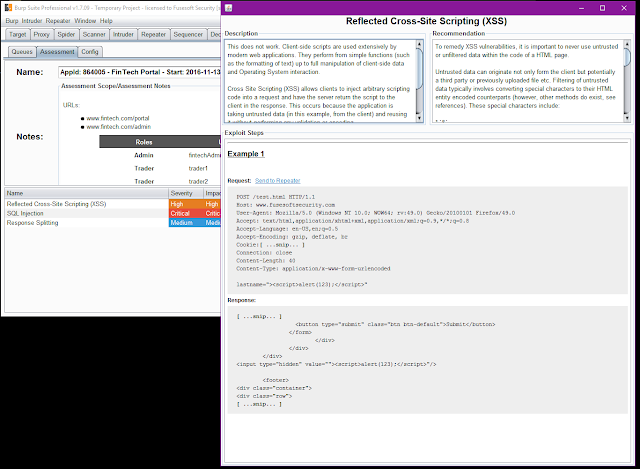
Task: Open the Help menu
Action: coord(106,21)
